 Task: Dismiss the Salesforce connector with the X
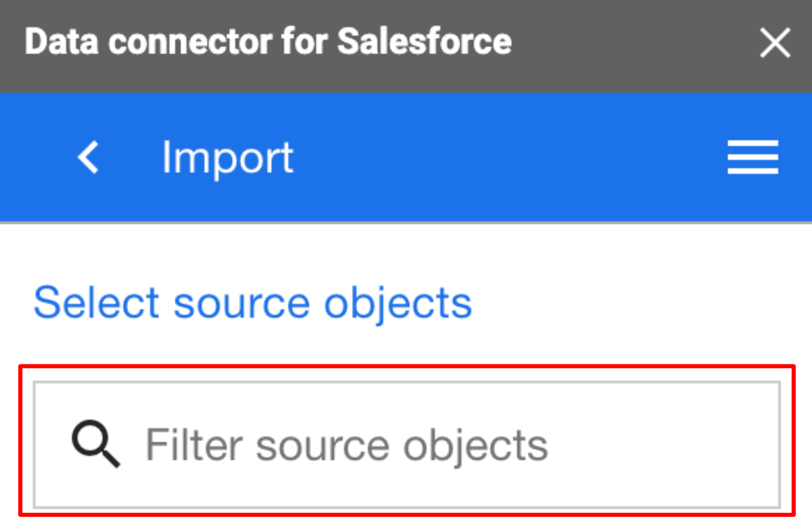coord(774,43)
